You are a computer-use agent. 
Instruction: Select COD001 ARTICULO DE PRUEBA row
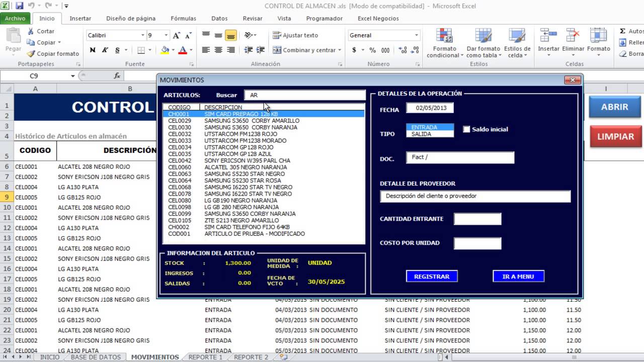pyautogui.click(x=263, y=234)
